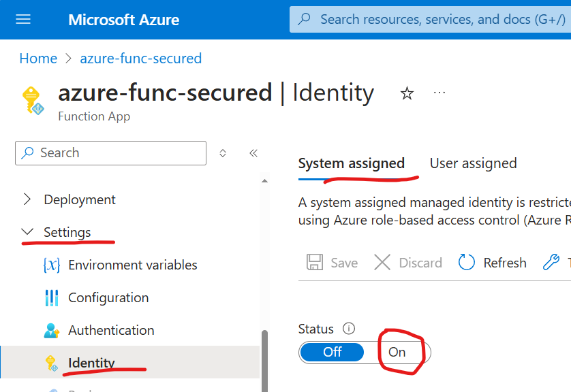Select Identity menu item
The height and width of the screenshot is (392, 571).
130,362
